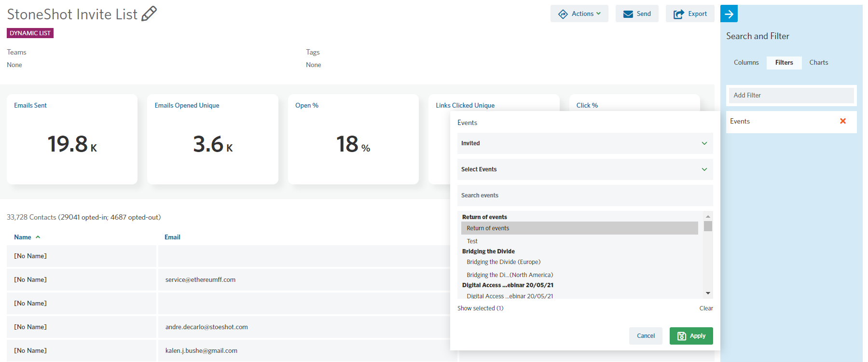This screenshot has width=868, height=362.
Task: Click the Export button
Action: point(690,14)
